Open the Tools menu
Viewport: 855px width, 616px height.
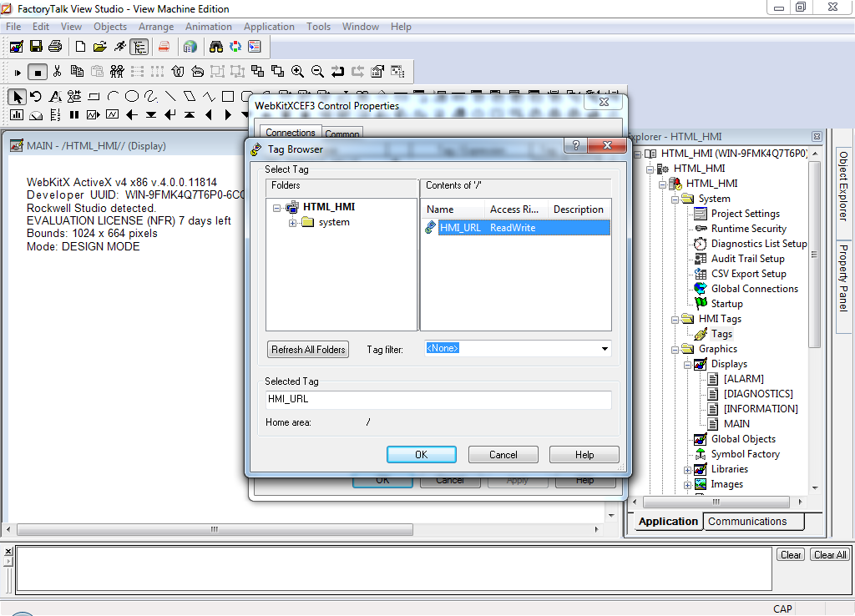pyautogui.click(x=318, y=27)
